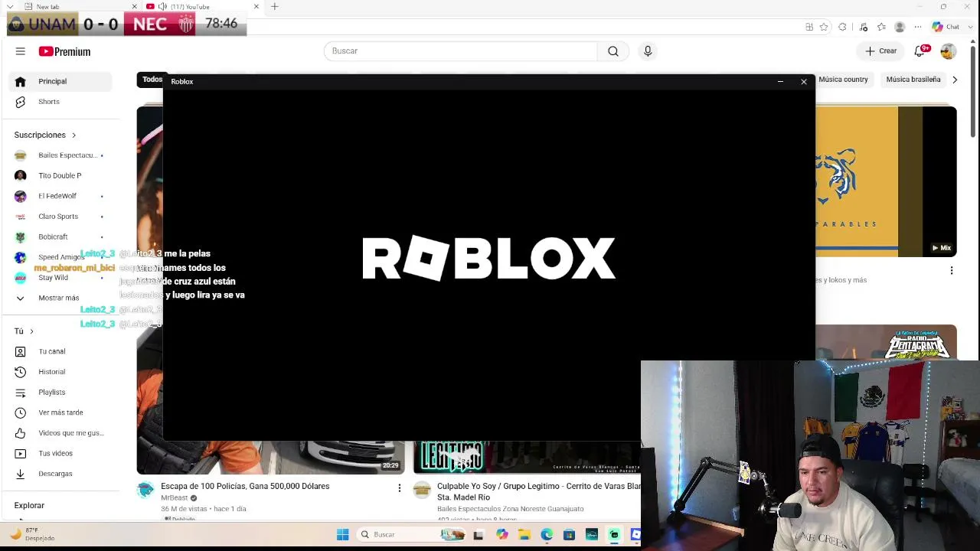The width and height of the screenshot is (980, 551).
Task: Open a new browser tab
Action: click(x=274, y=7)
